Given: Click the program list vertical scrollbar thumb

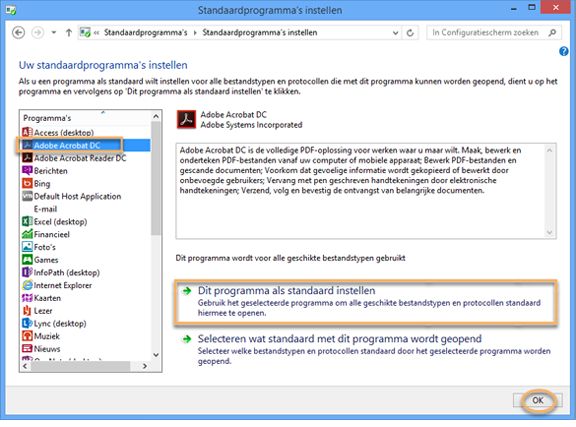Looking at the screenshot, I should click(156, 178).
